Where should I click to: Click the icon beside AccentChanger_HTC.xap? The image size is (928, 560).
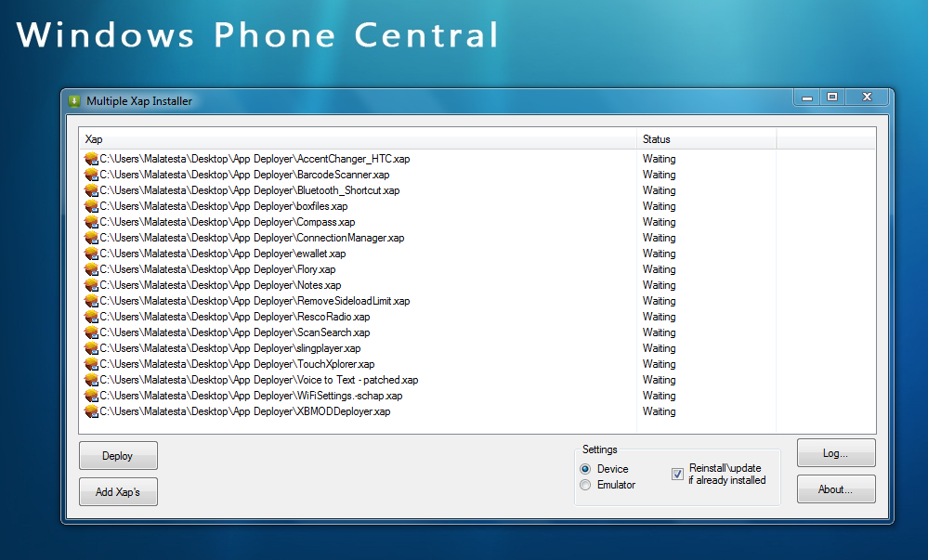[91, 159]
